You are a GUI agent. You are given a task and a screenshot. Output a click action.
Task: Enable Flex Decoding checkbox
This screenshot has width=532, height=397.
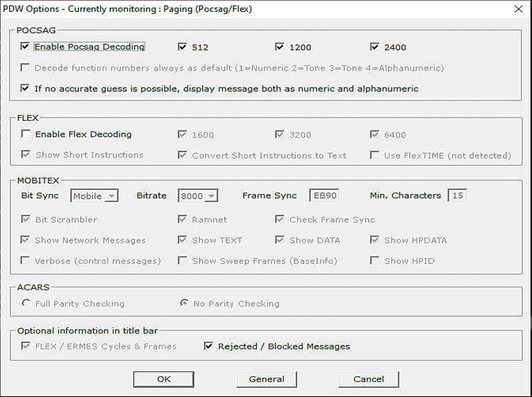click(26, 134)
